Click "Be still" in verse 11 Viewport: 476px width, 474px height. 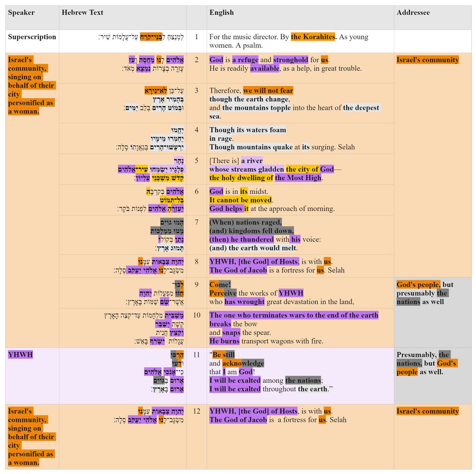(x=223, y=355)
